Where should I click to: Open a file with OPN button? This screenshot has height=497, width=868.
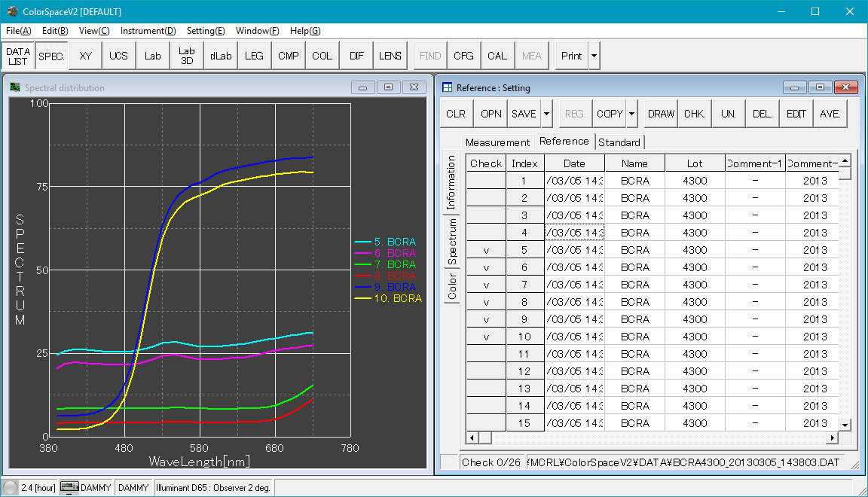coord(491,114)
